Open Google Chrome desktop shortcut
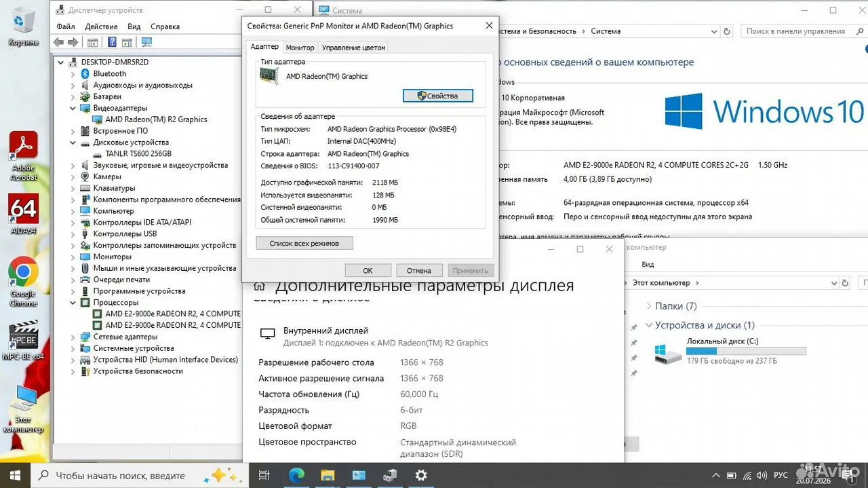 (23, 282)
